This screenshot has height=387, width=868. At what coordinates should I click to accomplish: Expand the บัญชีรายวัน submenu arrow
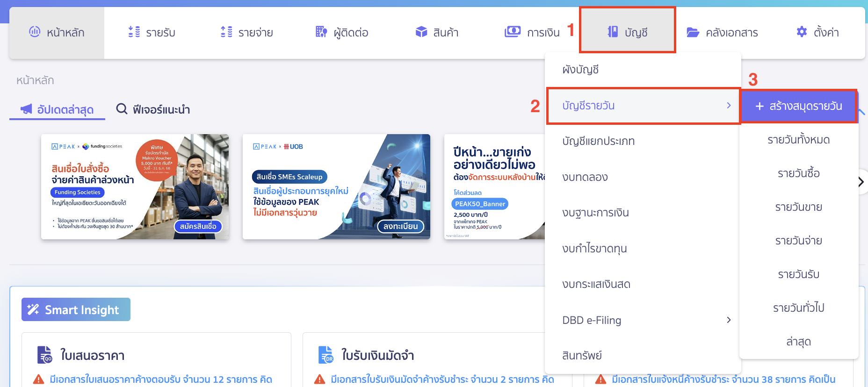click(x=728, y=106)
